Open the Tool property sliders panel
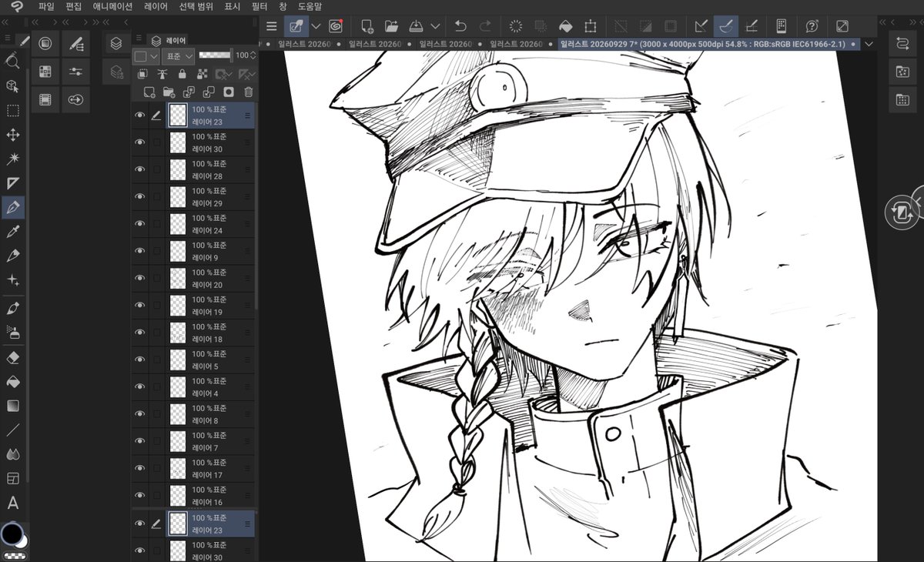Screen dimensions: 924x562 (75, 72)
